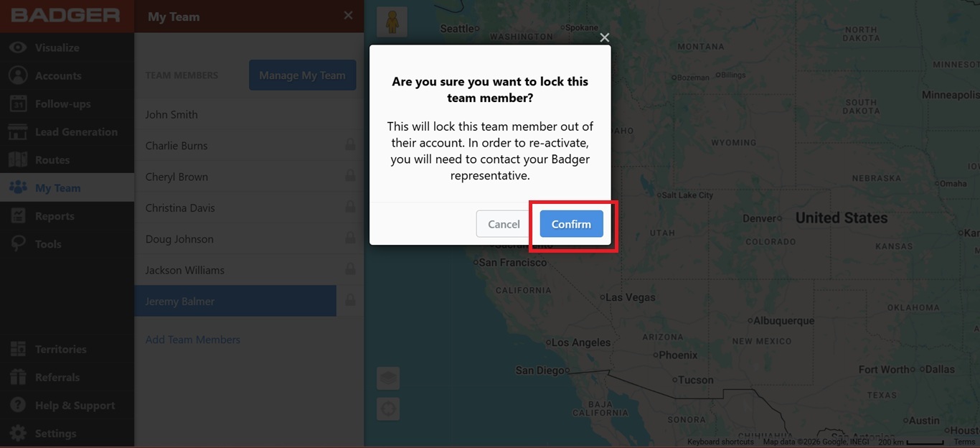Confirm locking the team member
The width and height of the screenshot is (980, 448).
[571, 224]
